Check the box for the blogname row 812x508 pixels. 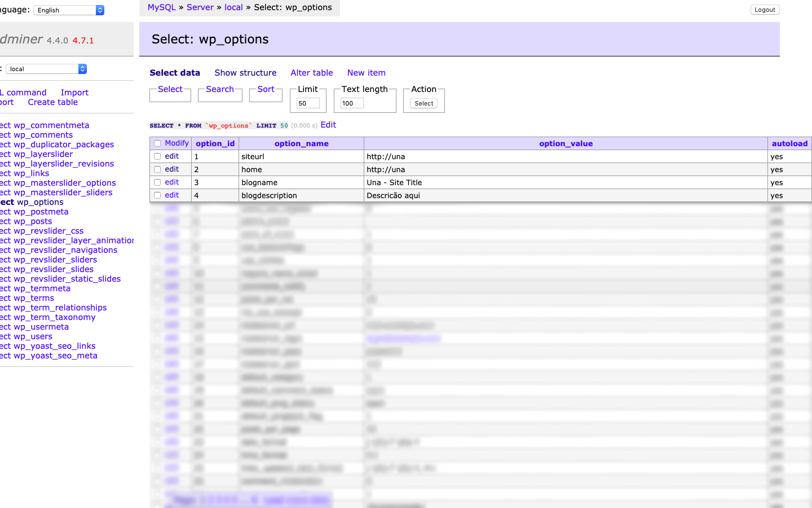click(157, 182)
